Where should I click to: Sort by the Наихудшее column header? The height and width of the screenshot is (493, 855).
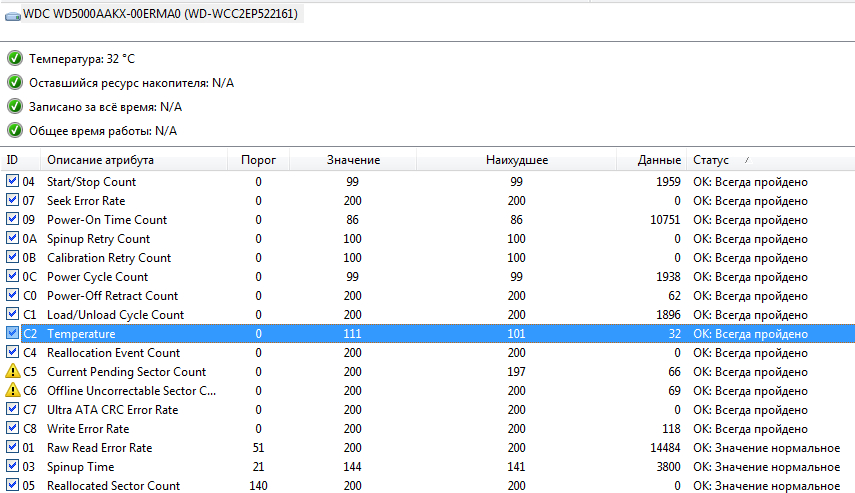click(x=516, y=160)
